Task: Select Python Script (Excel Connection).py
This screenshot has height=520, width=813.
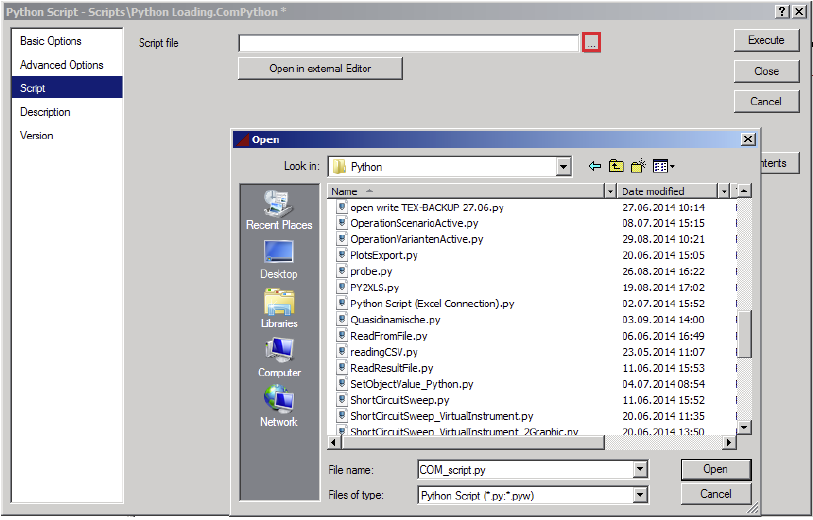Action: click(x=432, y=303)
